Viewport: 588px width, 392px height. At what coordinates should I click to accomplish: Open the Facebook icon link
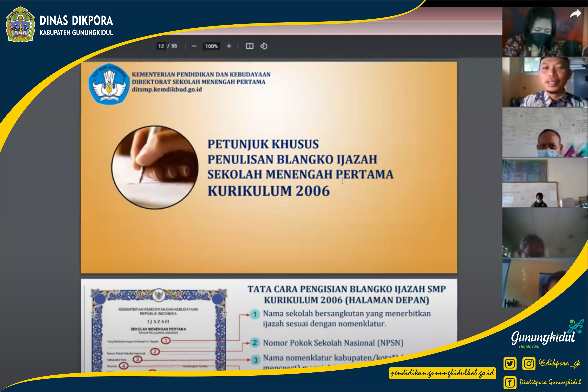510,383
